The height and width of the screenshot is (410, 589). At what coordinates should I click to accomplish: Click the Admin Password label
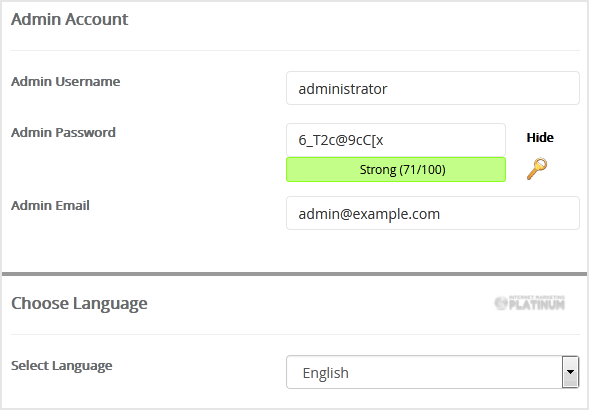63,133
